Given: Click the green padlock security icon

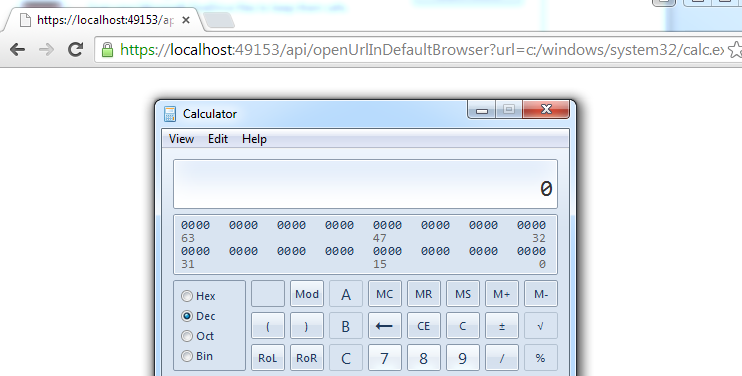Looking at the screenshot, I should (x=107, y=50).
